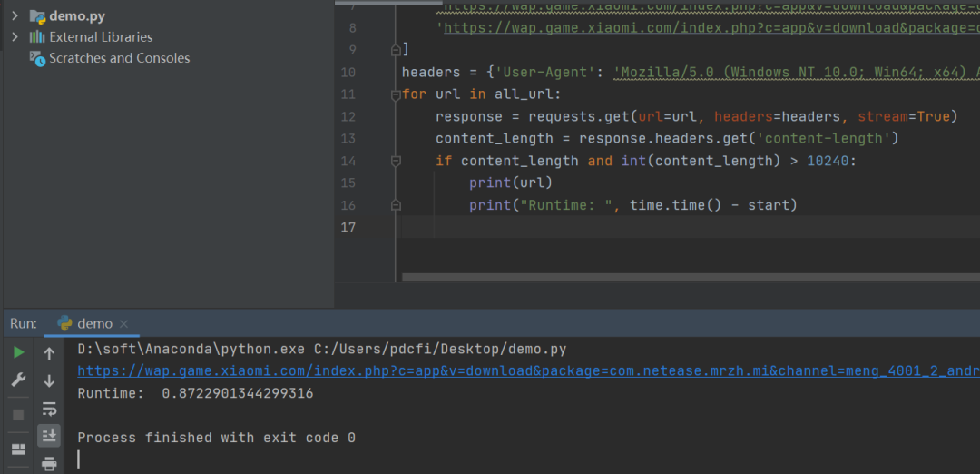Screen dimensions: 980x474
Task: Click the 'Run:' panel label
Action: [x=24, y=323]
